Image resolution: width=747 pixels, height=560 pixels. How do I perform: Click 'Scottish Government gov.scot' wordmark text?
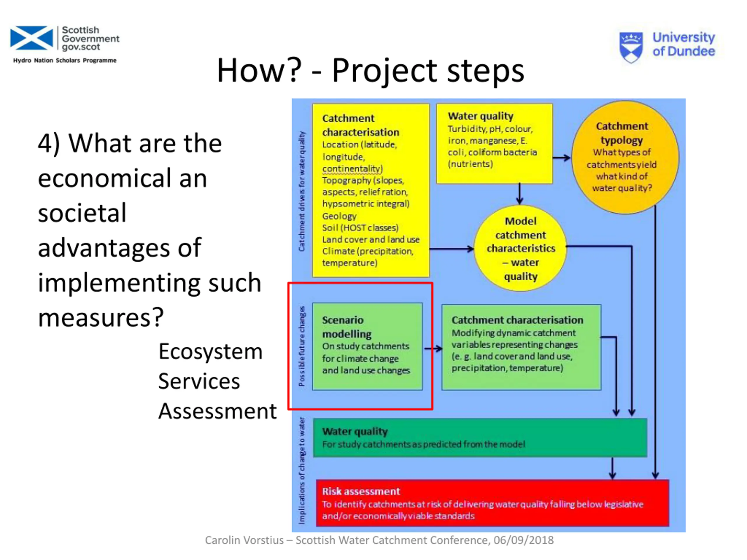point(90,38)
